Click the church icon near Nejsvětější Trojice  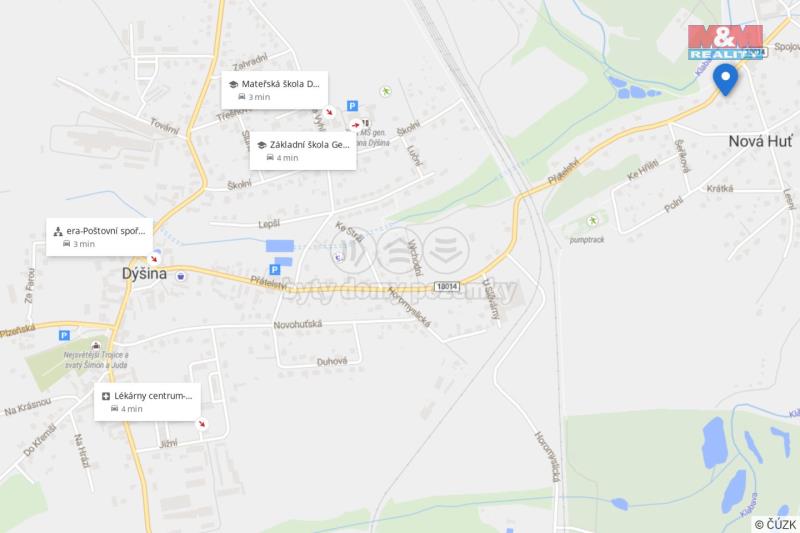95,346
